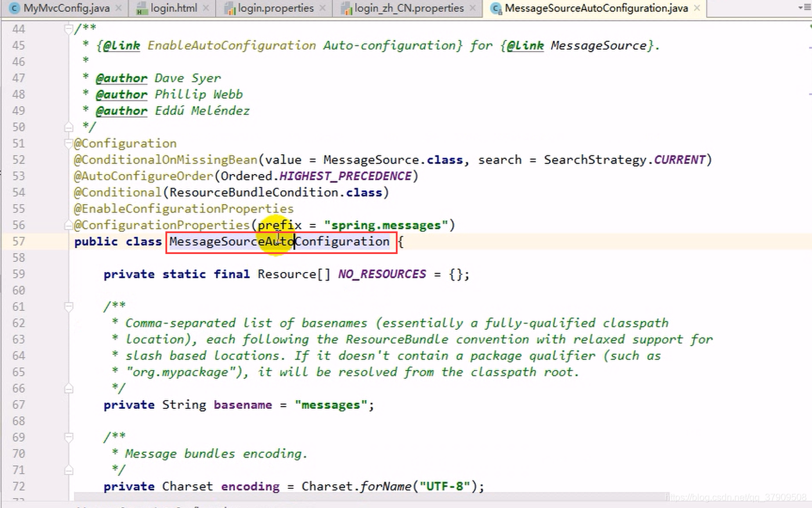Click the class icon on MessageSourceAutoConfiguration tab
The width and height of the screenshot is (812, 508).
[x=496, y=9]
